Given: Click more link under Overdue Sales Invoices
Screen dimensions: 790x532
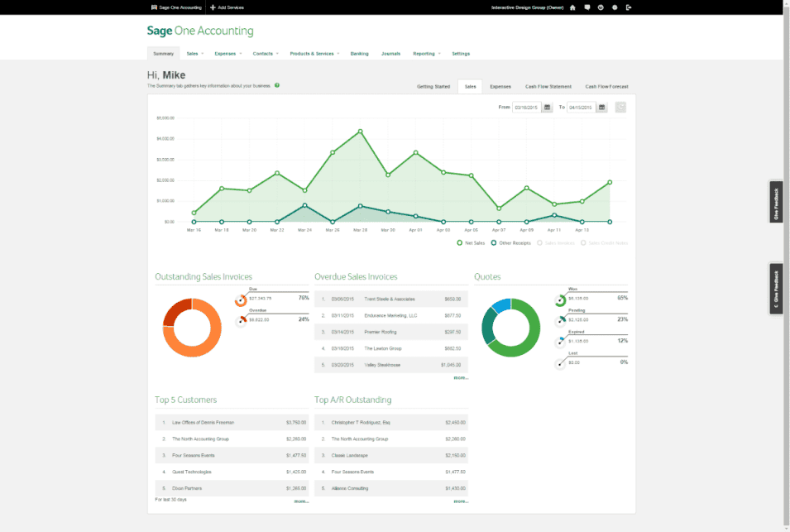Looking at the screenshot, I should pyautogui.click(x=460, y=377).
